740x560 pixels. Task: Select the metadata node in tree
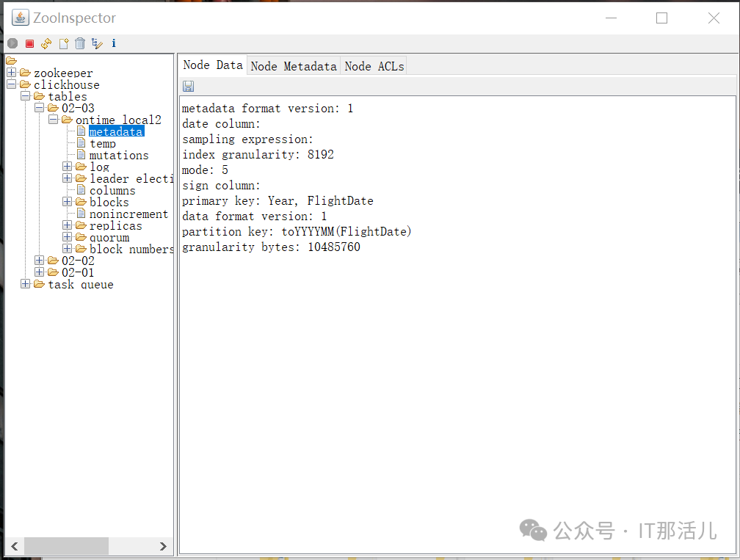point(116,131)
